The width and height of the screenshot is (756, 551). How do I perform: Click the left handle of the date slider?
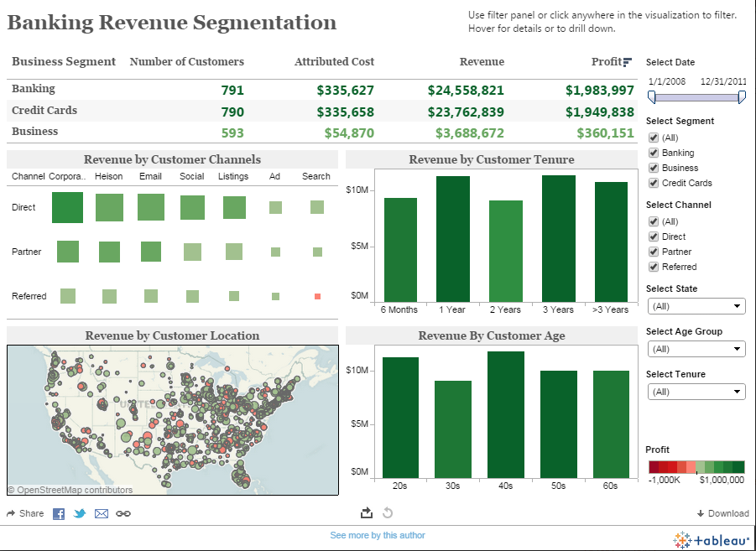coord(652,97)
